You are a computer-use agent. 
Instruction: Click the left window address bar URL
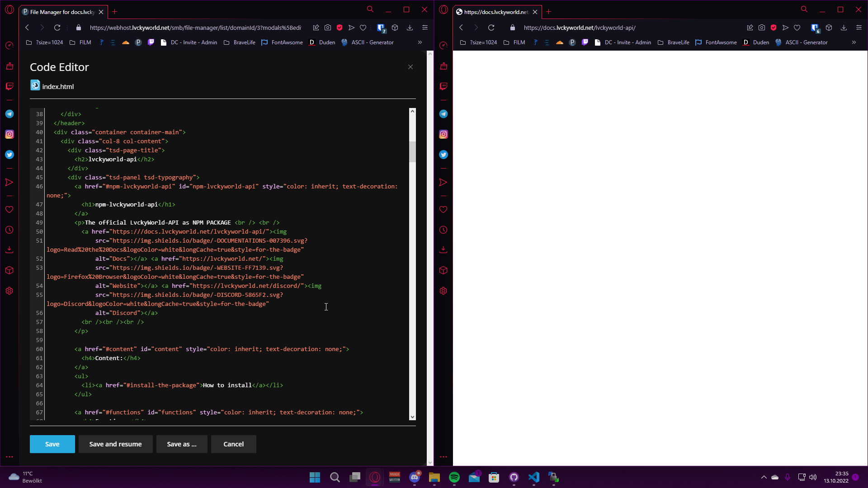click(194, 28)
